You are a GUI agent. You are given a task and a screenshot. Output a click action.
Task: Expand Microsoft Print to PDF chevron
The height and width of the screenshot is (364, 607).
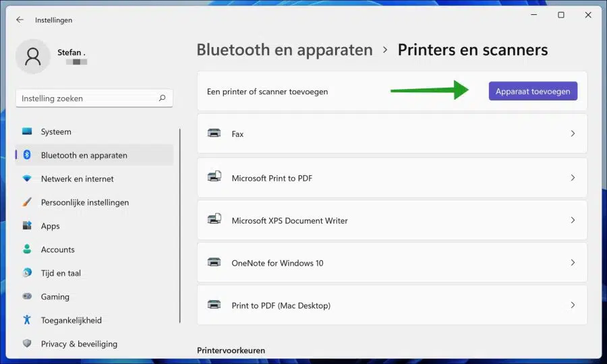click(573, 177)
